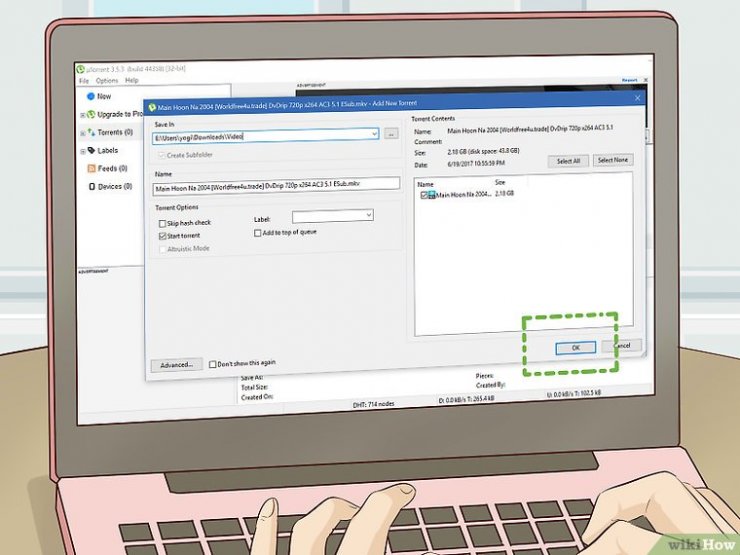Click the Advanced... button
Image resolution: width=740 pixels, height=555 pixels.
point(177,365)
